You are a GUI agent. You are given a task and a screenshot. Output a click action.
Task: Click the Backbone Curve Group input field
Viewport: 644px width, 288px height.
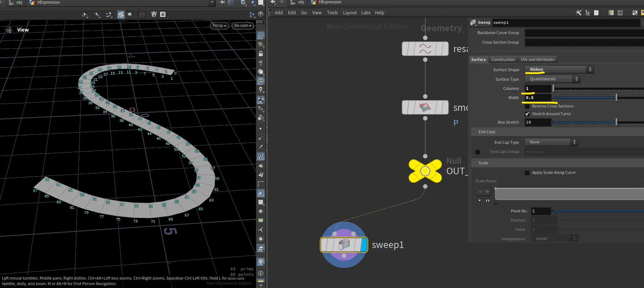pyautogui.click(x=584, y=33)
